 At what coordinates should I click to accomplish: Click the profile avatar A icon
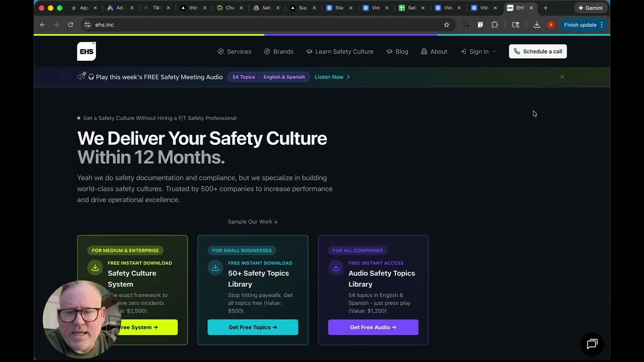[x=551, y=25]
